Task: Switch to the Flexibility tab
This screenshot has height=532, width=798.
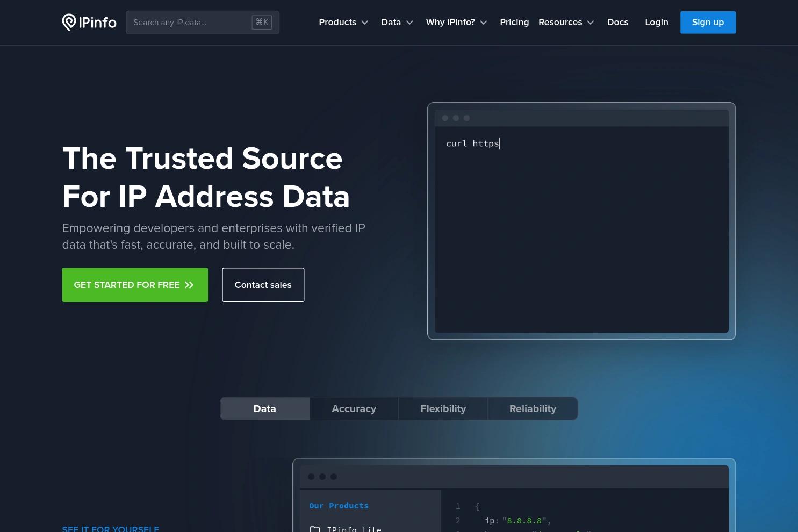Action: (x=443, y=408)
